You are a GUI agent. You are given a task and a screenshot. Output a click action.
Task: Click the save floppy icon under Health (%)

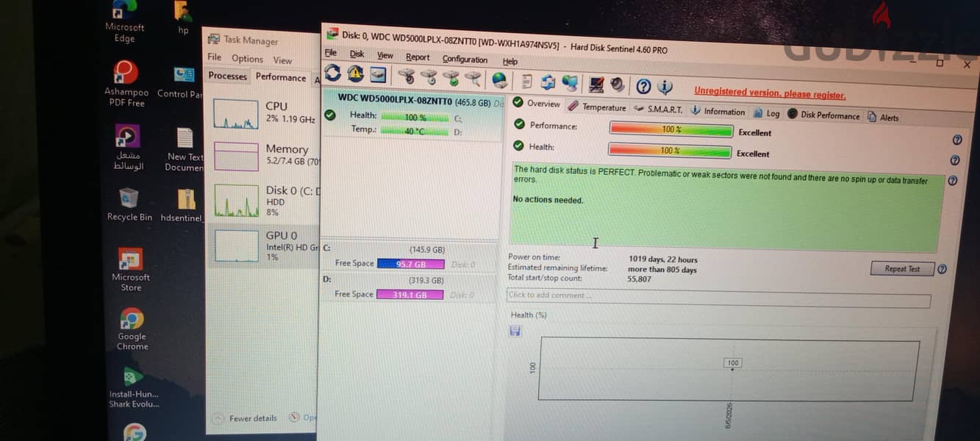[515, 331]
